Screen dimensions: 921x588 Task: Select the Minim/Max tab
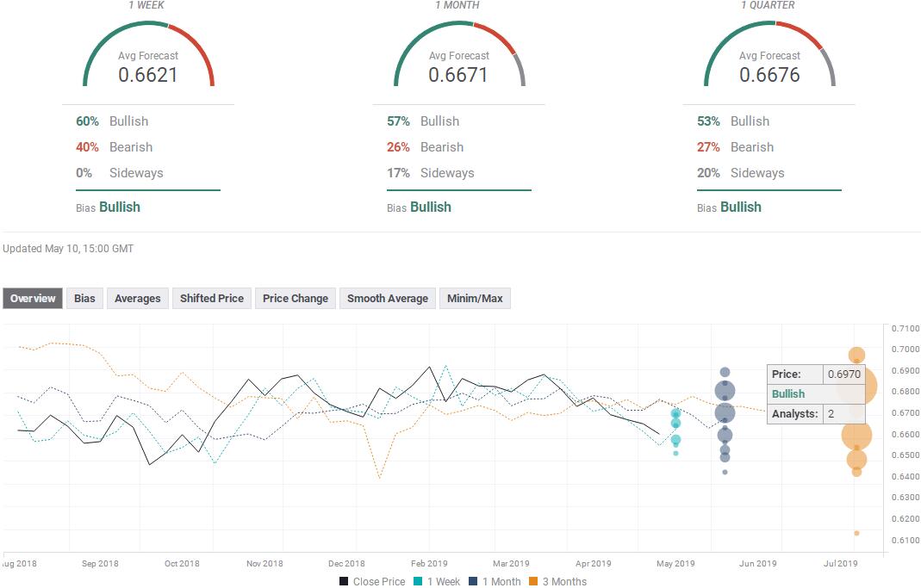point(475,299)
